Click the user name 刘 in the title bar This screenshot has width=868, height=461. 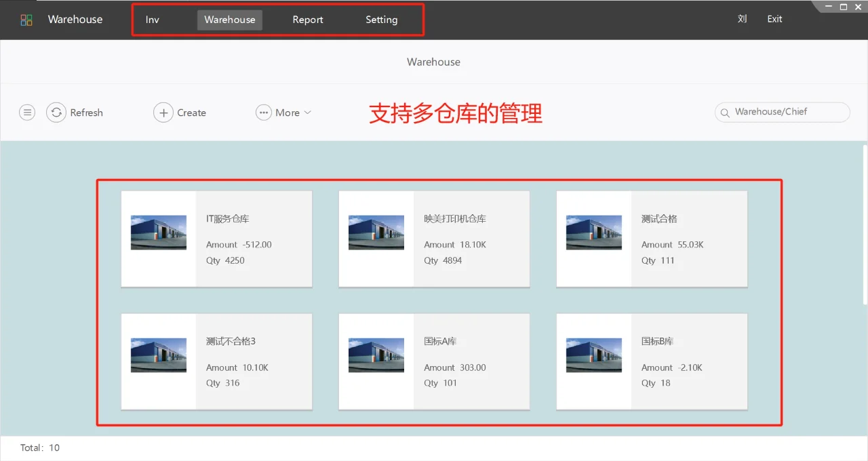pos(742,19)
